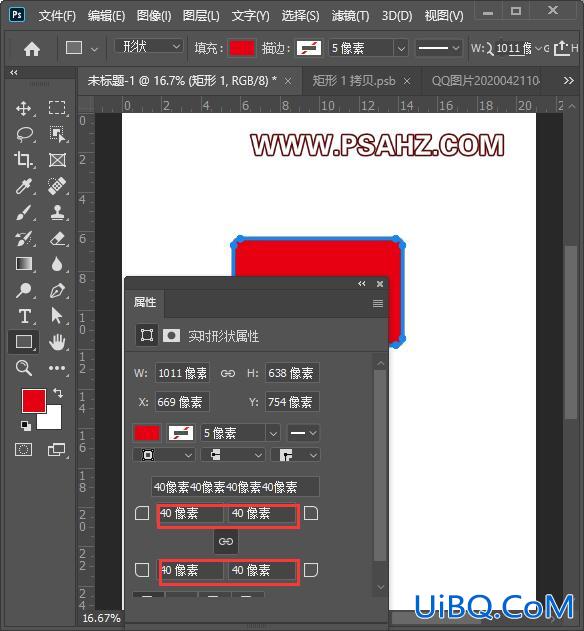Select the Path Selection tool

click(57, 316)
